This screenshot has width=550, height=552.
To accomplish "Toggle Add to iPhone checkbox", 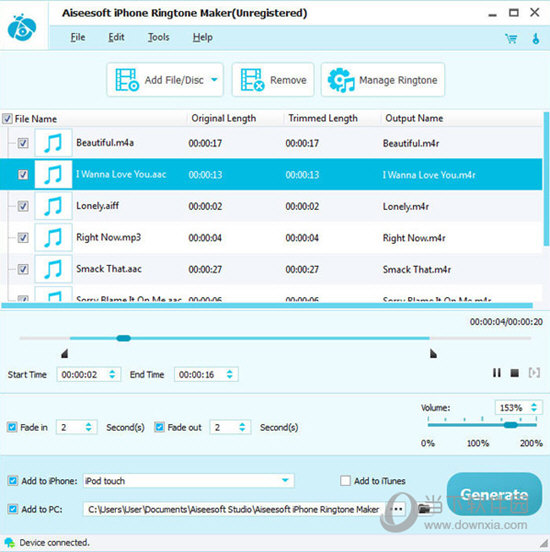I will click(x=13, y=481).
